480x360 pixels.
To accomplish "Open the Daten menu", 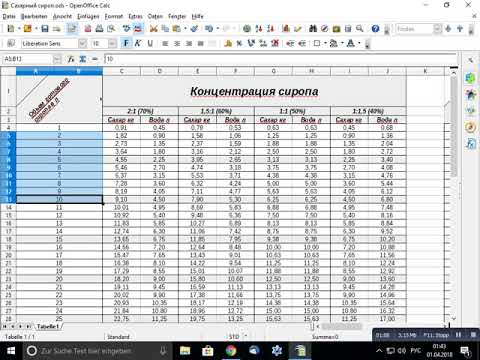I will (155, 16).
